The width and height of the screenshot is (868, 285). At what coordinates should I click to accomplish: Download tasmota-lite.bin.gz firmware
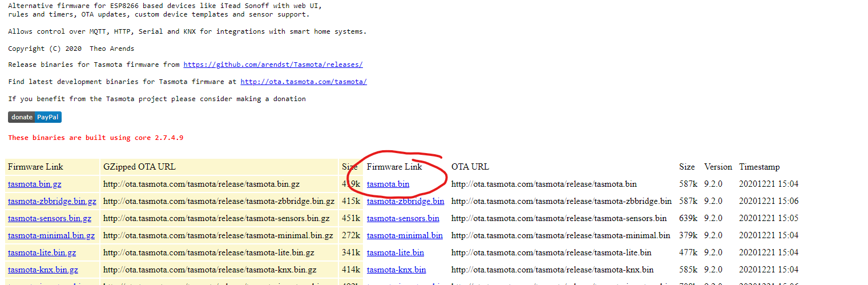[x=42, y=252]
